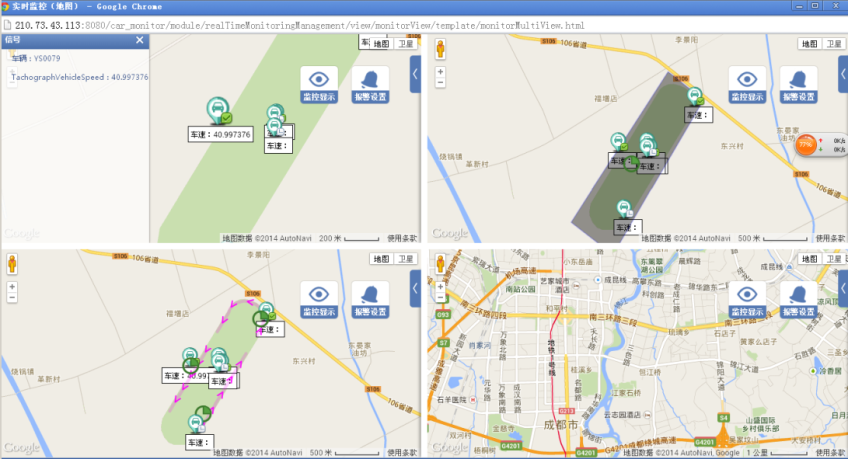Click Google logo in top-right map
This screenshot has height=459, width=848.
(450, 233)
